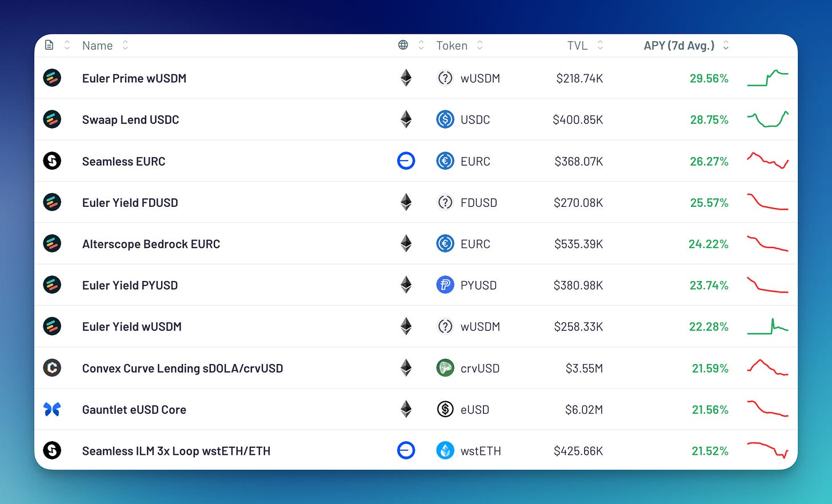
Task: Click the 25.57% APY value
Action: 709,202
